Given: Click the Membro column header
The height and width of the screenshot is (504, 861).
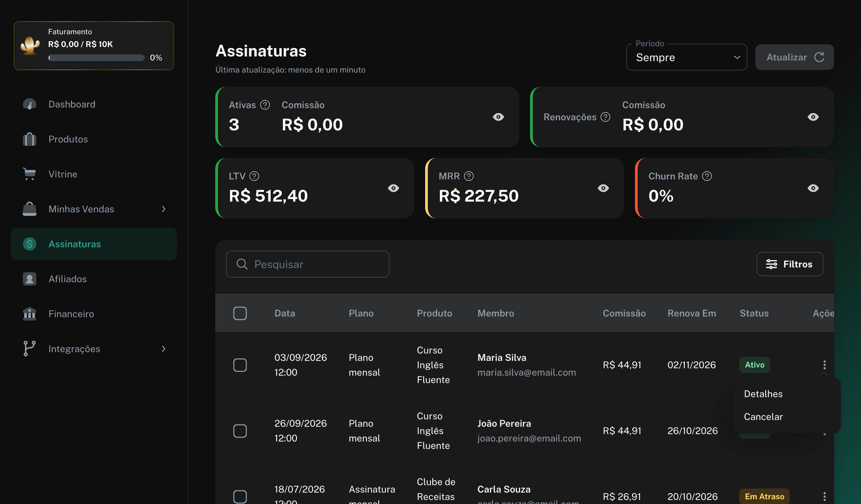Looking at the screenshot, I should (x=495, y=313).
